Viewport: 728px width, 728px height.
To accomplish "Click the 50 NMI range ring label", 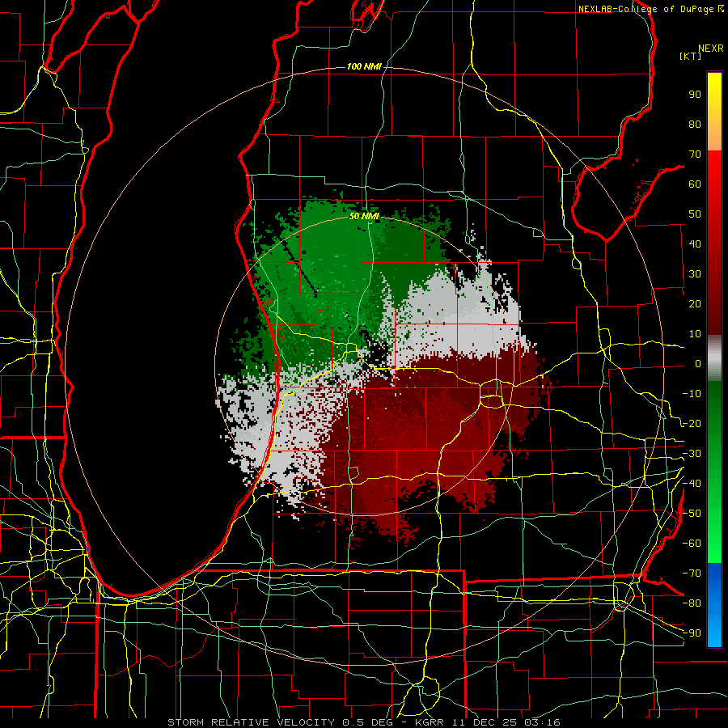I will coord(364,216).
